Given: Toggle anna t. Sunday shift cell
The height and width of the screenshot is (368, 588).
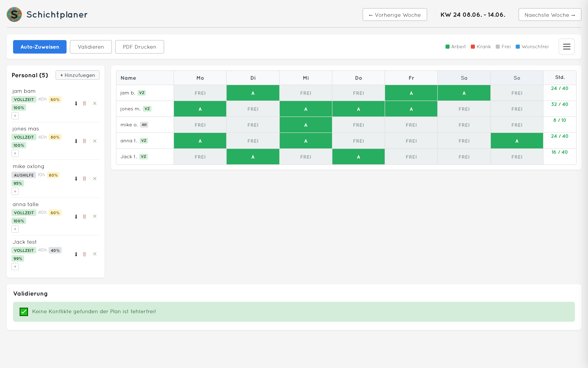Looking at the screenshot, I should pyautogui.click(x=517, y=141).
